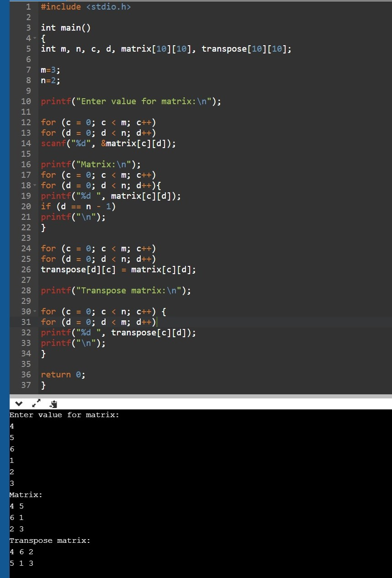The image size is (392, 578).
Task: Click line number 26 in the gutter
Action: point(26,270)
